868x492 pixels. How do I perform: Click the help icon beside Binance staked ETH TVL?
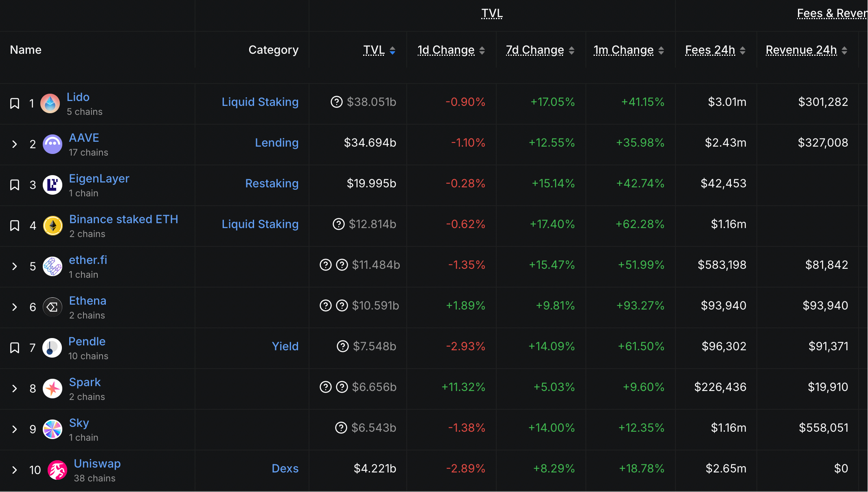coord(339,224)
